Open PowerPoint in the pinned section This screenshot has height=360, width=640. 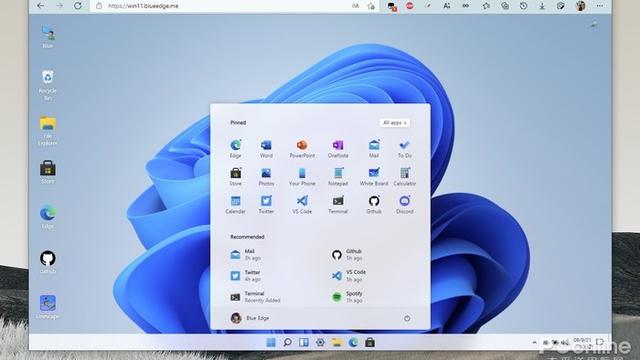click(x=302, y=148)
